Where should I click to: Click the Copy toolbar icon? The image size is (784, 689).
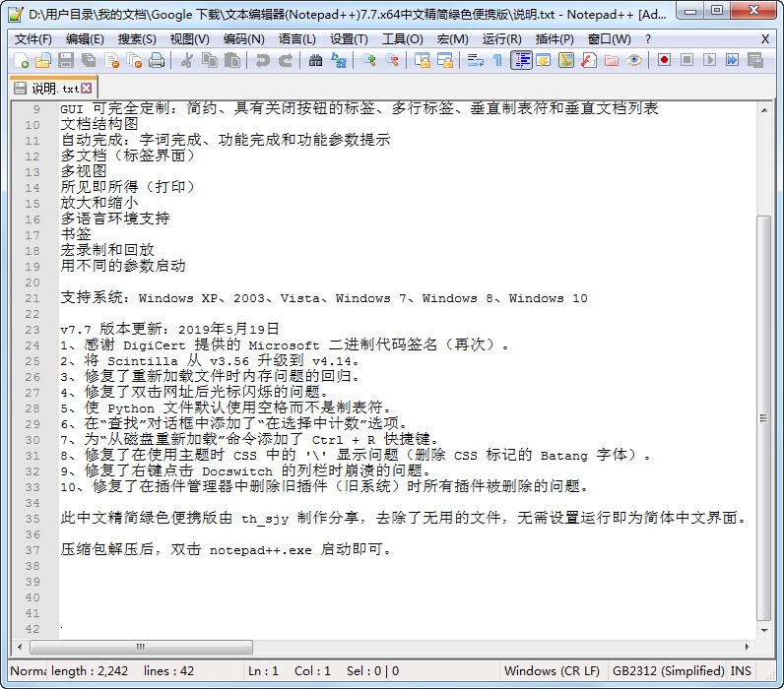pos(210,60)
